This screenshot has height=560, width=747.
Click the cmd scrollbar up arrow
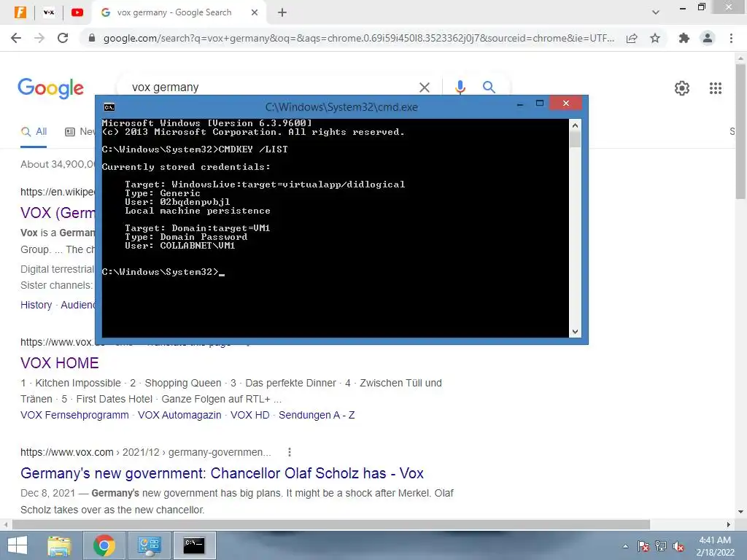(575, 125)
